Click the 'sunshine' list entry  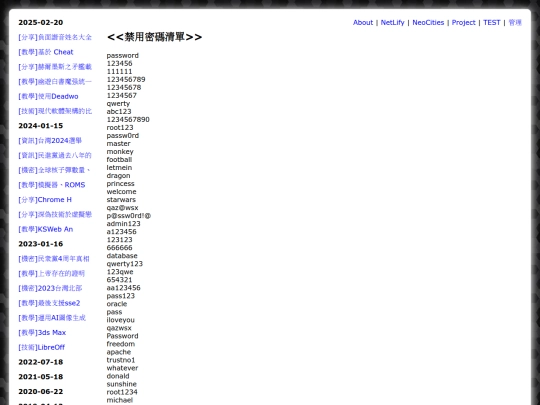coord(122,384)
